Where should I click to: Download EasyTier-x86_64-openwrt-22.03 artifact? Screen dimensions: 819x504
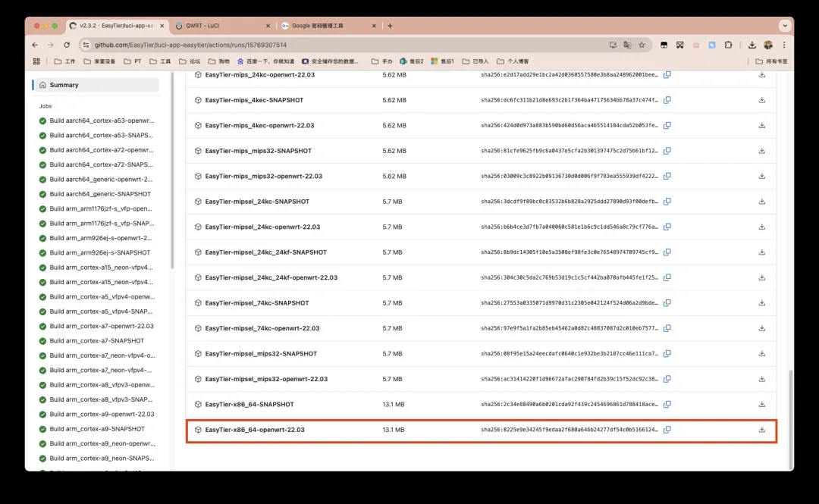pos(761,430)
